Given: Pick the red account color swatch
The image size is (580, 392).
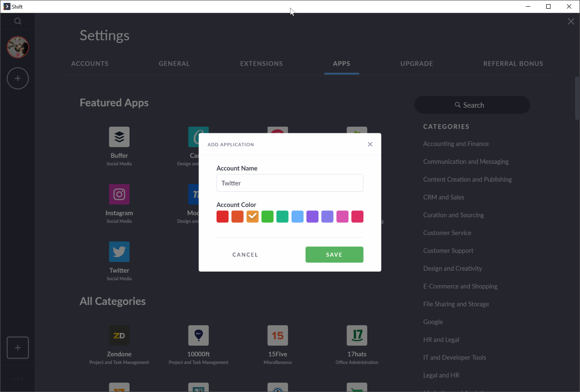Looking at the screenshot, I should coord(222,217).
